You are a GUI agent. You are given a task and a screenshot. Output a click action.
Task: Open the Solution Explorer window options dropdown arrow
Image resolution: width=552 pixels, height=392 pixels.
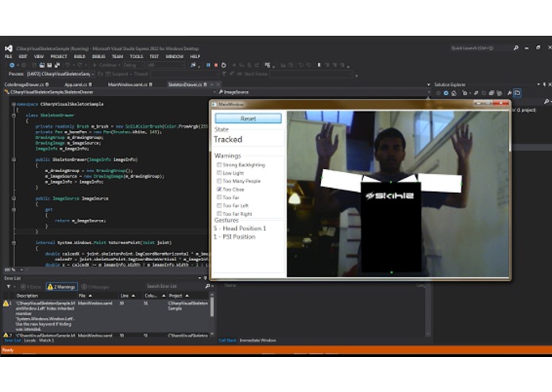538,84
